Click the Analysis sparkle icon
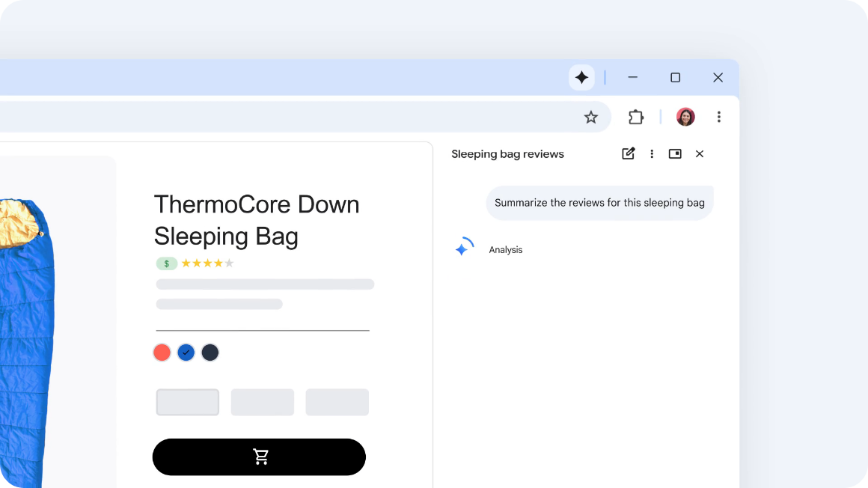The height and width of the screenshot is (488, 868). 464,248
